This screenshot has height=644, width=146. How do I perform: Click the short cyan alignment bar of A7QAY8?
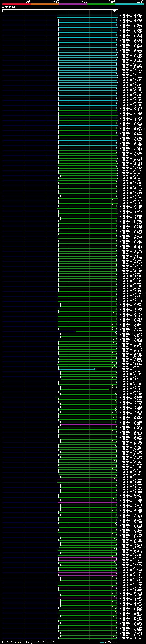tap(77, 369)
